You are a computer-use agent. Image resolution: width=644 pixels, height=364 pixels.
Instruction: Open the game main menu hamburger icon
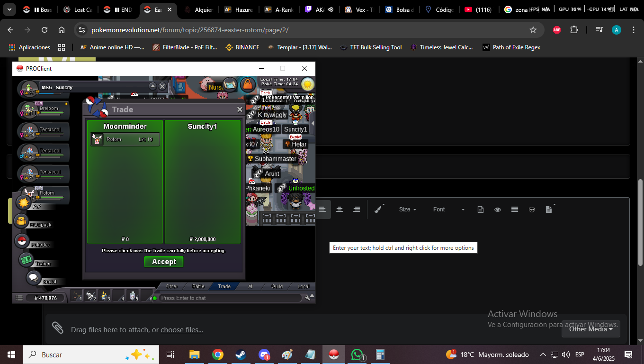19,298
